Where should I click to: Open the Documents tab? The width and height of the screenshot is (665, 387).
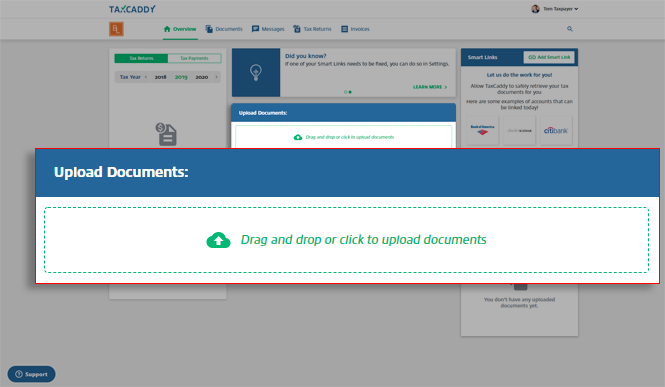pos(224,29)
